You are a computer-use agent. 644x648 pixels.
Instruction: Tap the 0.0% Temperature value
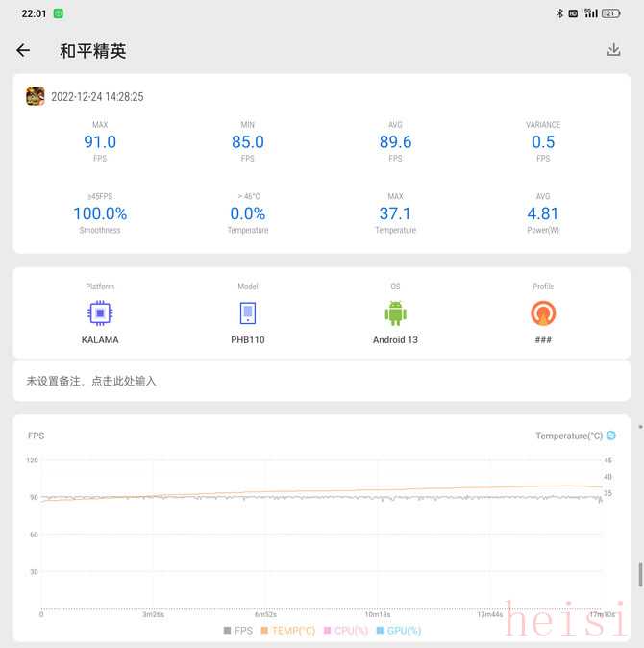coord(247,213)
